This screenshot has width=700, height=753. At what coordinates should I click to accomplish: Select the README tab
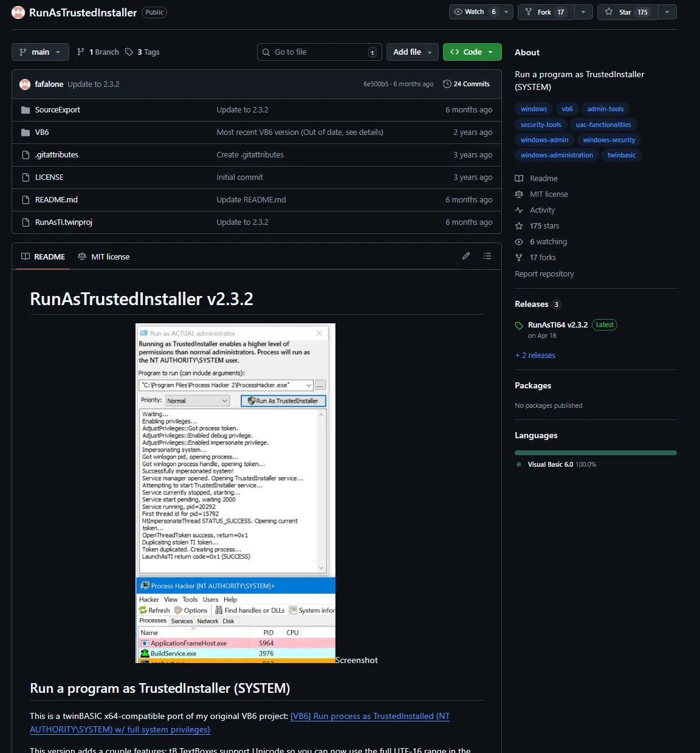click(x=43, y=257)
